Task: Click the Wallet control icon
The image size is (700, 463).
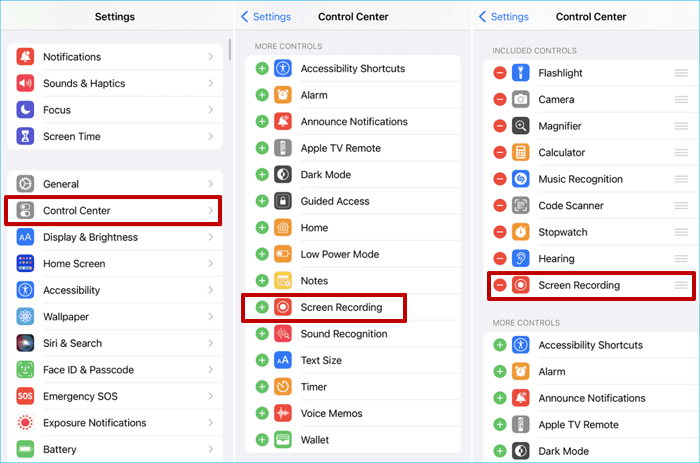Action: pyautogui.click(x=283, y=439)
